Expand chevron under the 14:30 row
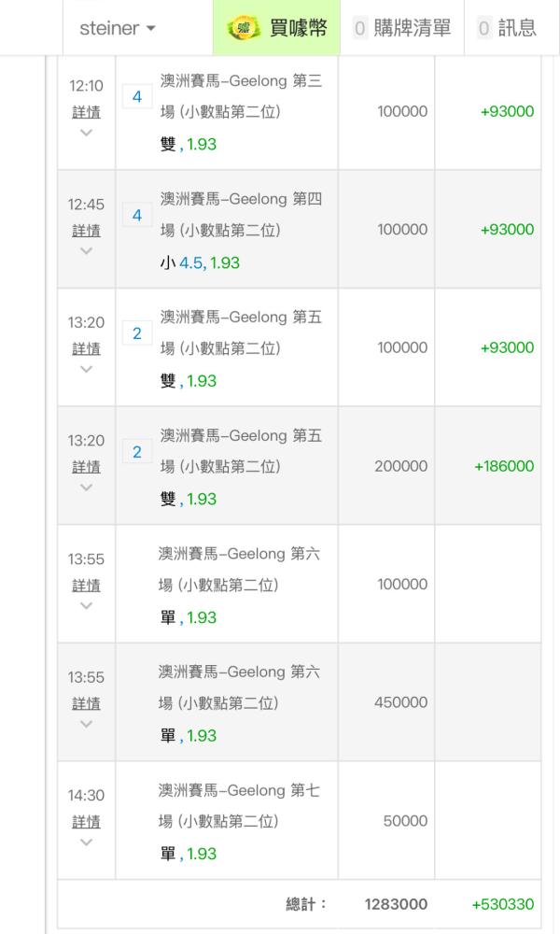560x934 pixels. (87, 842)
